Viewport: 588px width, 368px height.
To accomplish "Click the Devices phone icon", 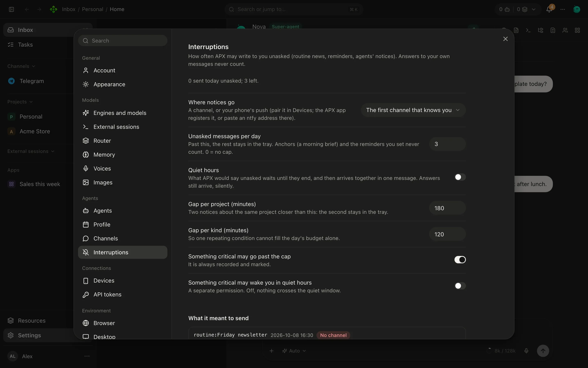I will click(x=86, y=281).
